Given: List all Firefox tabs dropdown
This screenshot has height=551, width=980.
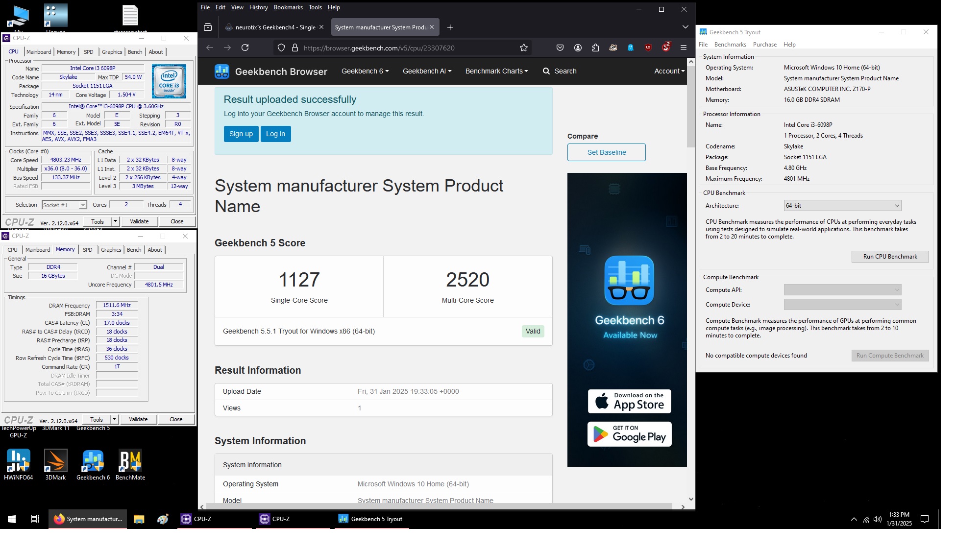Looking at the screenshot, I should [685, 27].
